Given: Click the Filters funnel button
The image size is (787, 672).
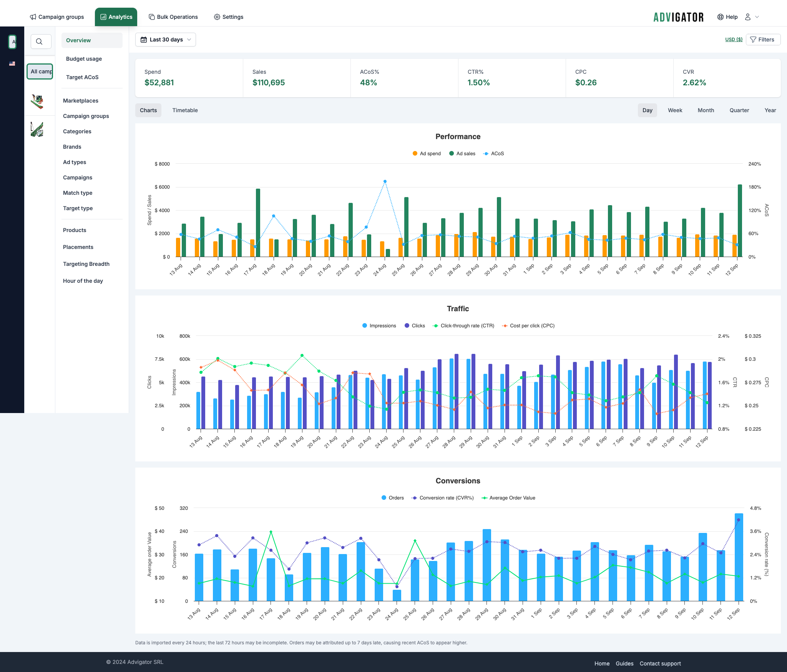Looking at the screenshot, I should click(763, 40).
